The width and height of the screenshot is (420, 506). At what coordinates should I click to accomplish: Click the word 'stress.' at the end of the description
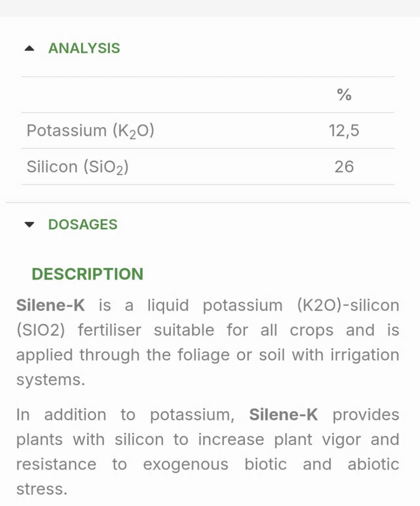point(42,489)
